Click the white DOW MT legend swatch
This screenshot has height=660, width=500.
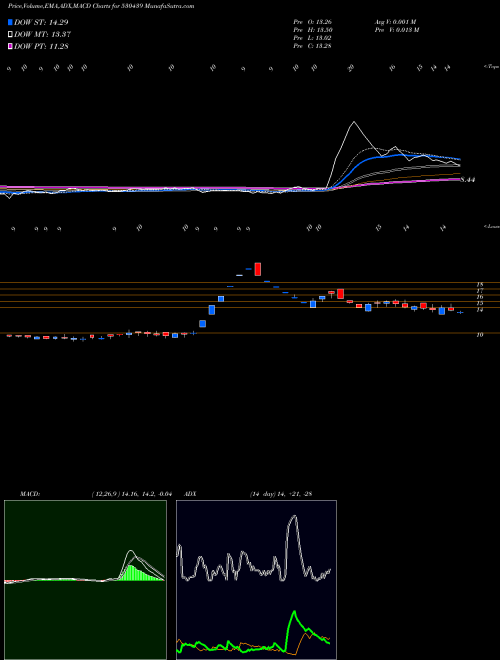coord(10,35)
